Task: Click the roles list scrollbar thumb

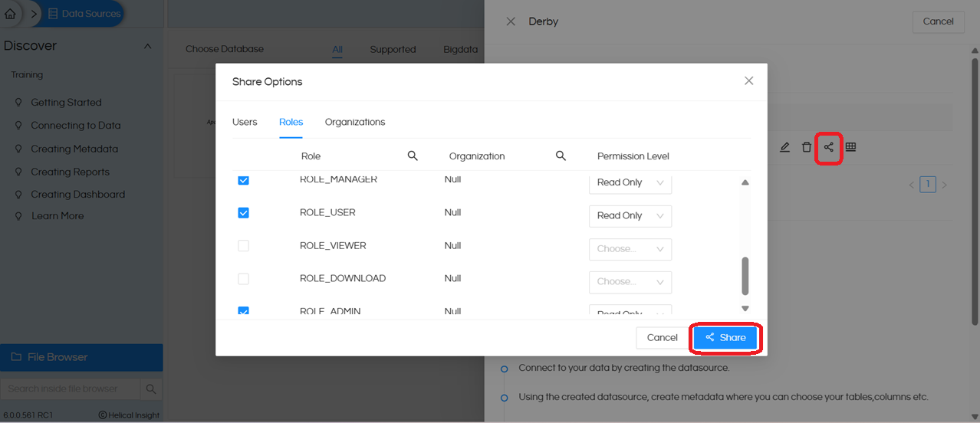Action: click(745, 276)
